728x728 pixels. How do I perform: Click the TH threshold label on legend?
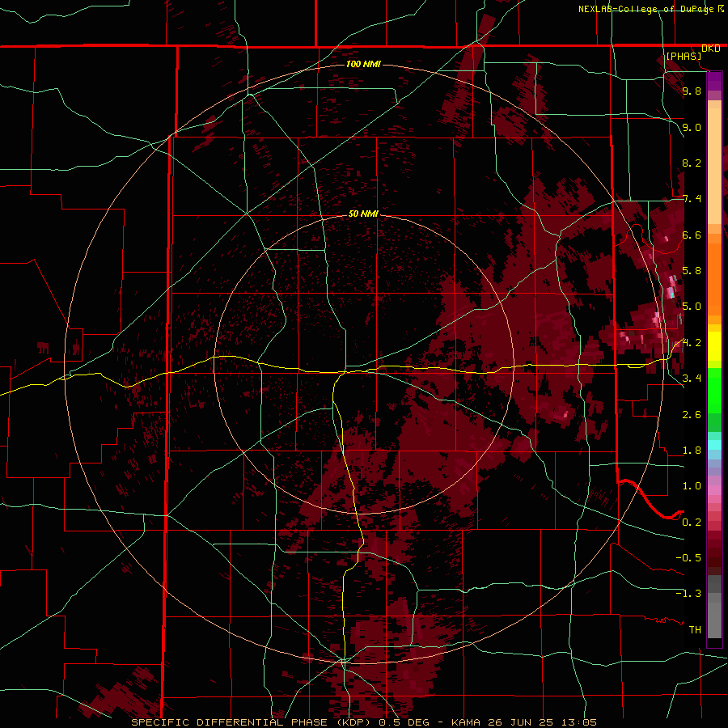pos(695,629)
